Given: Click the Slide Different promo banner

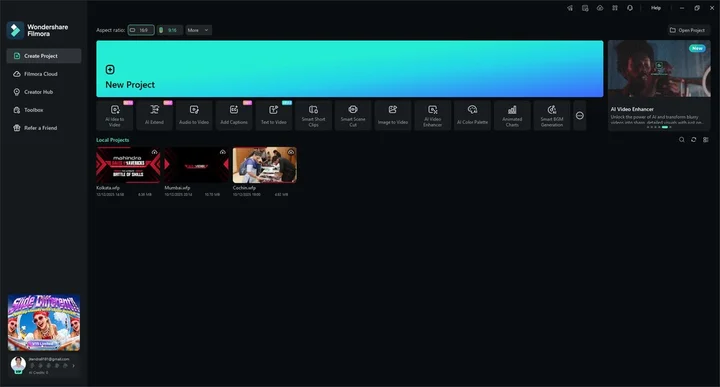Looking at the screenshot, I should tap(44, 323).
